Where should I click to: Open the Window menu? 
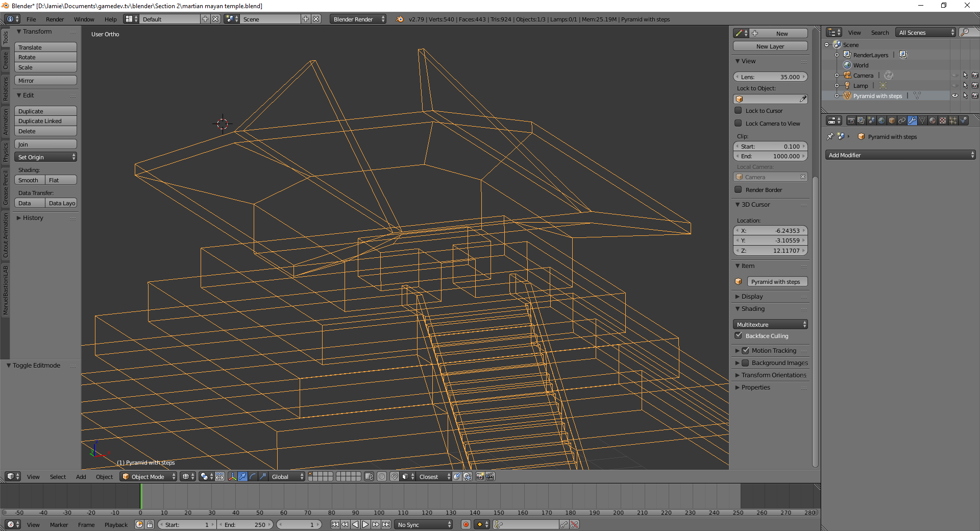pyautogui.click(x=84, y=19)
